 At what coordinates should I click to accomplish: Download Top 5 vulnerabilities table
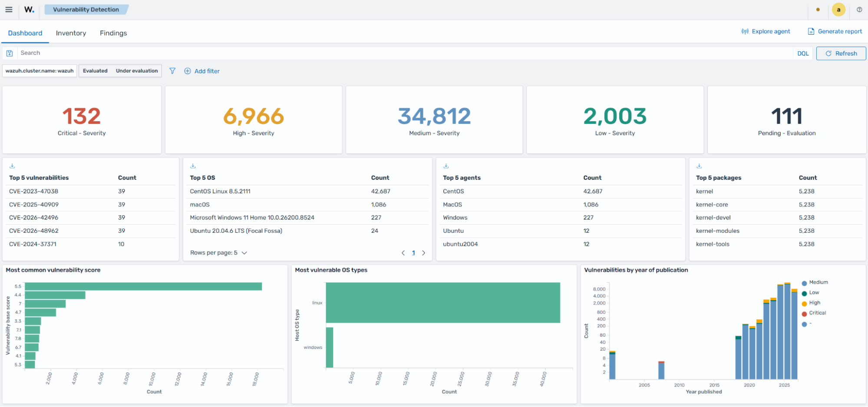12,166
